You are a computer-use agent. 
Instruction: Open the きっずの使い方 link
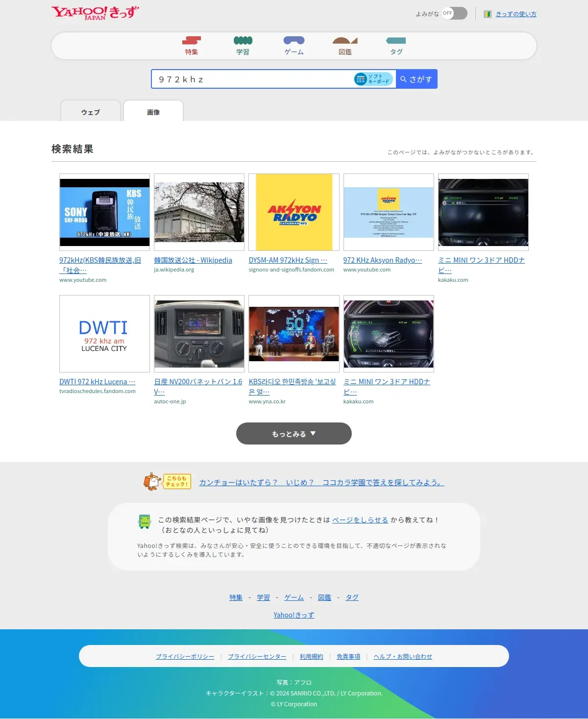pyautogui.click(x=516, y=14)
